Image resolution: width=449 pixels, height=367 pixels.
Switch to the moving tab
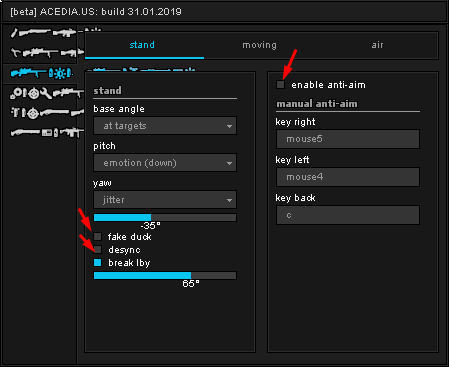(x=259, y=45)
